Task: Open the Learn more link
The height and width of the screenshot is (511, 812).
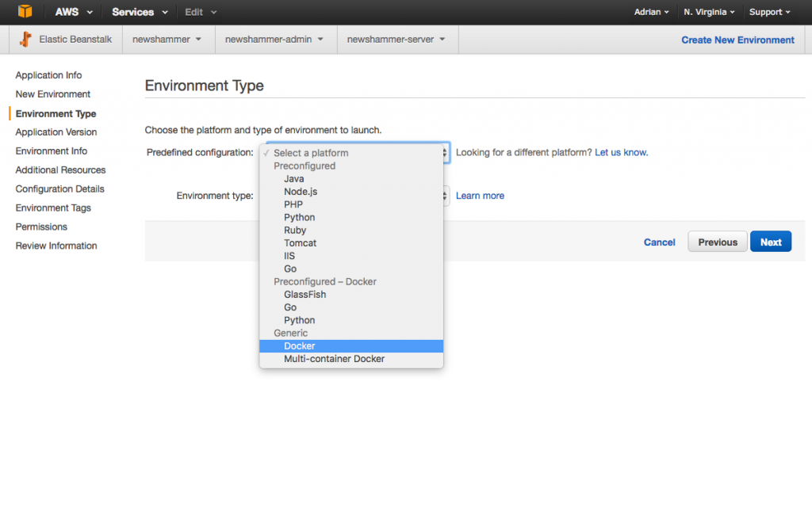Action: pyautogui.click(x=480, y=196)
